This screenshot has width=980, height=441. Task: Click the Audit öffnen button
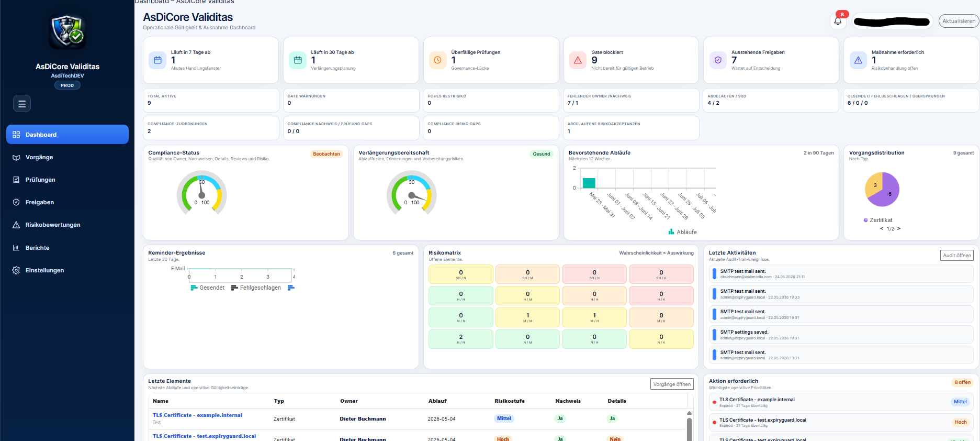957,256
